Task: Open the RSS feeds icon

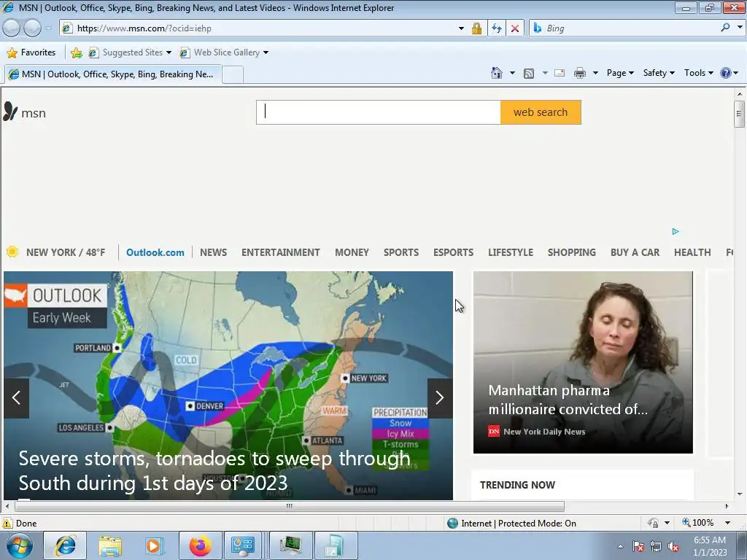Action: click(528, 74)
